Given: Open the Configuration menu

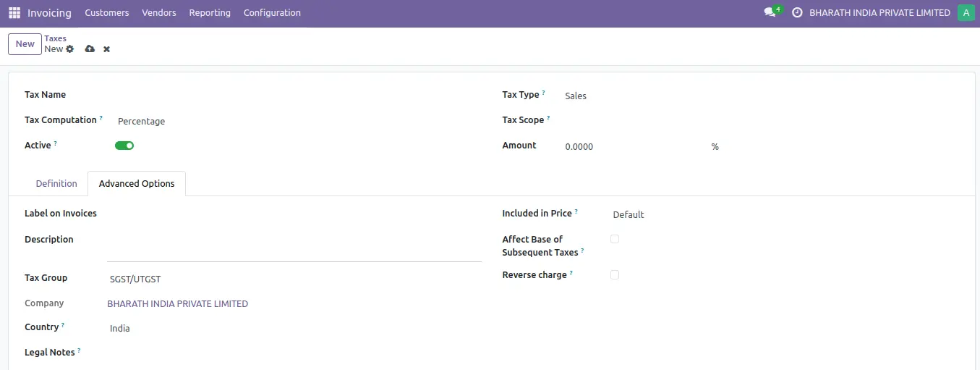Looking at the screenshot, I should point(272,13).
